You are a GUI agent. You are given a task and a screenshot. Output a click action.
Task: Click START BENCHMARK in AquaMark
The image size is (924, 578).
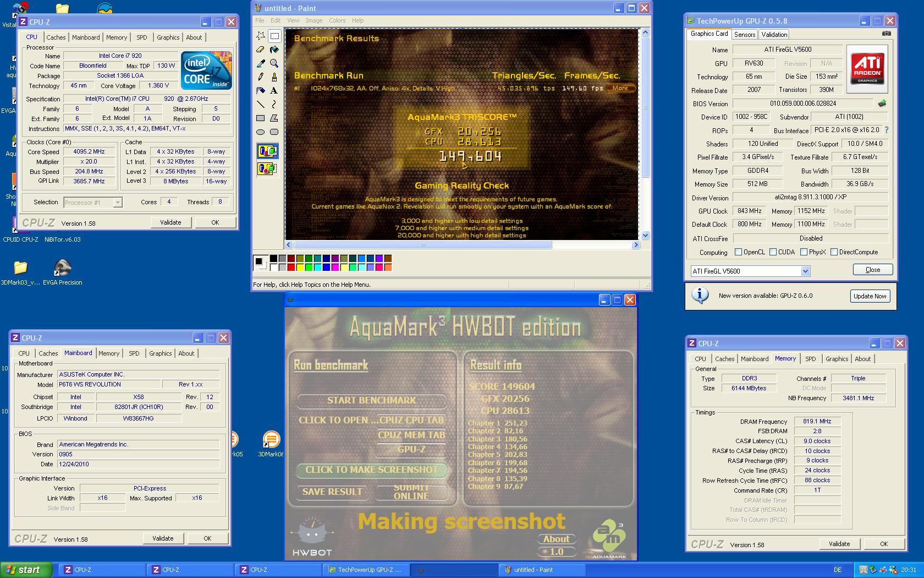click(372, 400)
